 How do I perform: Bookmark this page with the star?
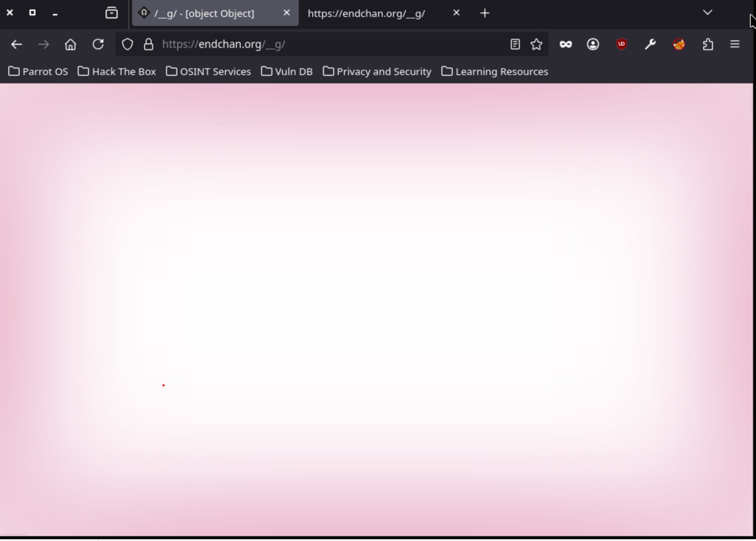click(536, 45)
